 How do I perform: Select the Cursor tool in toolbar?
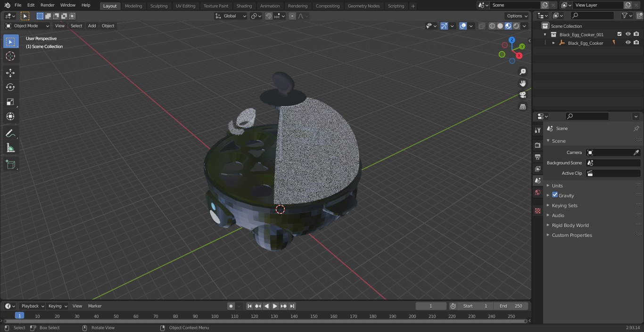click(x=10, y=56)
